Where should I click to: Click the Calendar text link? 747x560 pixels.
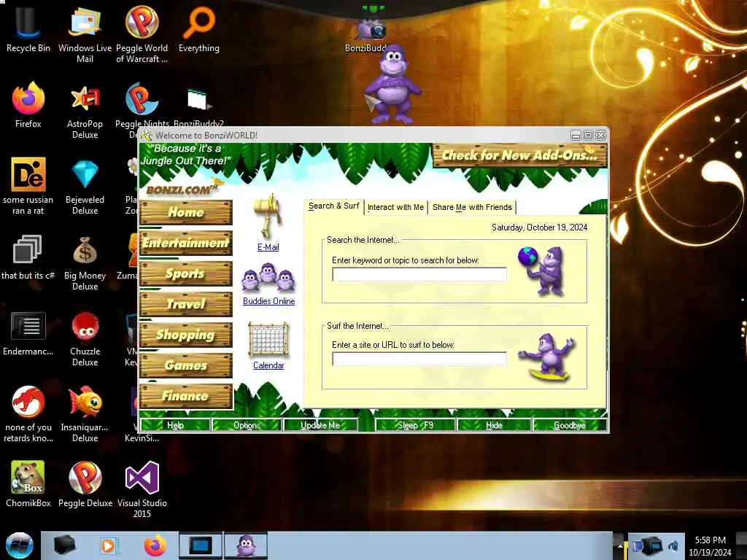[268, 365]
